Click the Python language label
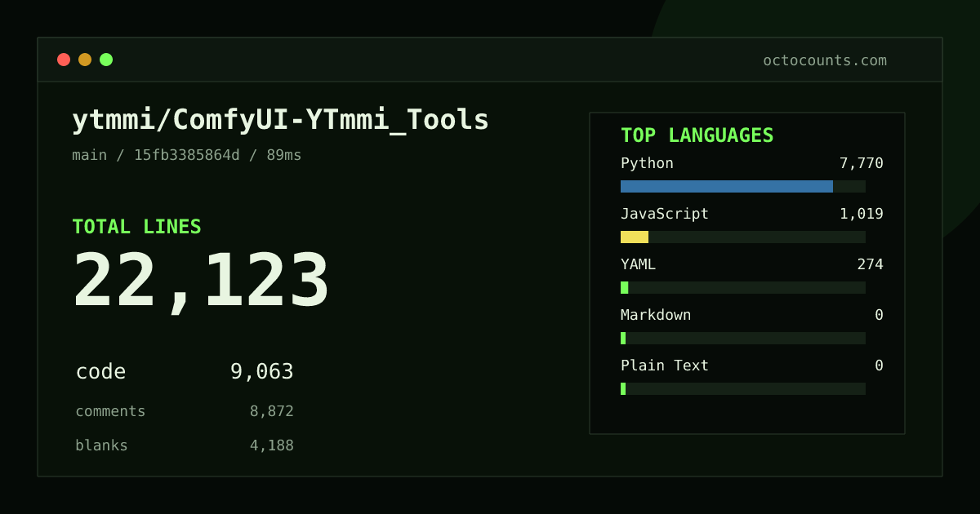The height and width of the screenshot is (514, 980). click(647, 163)
